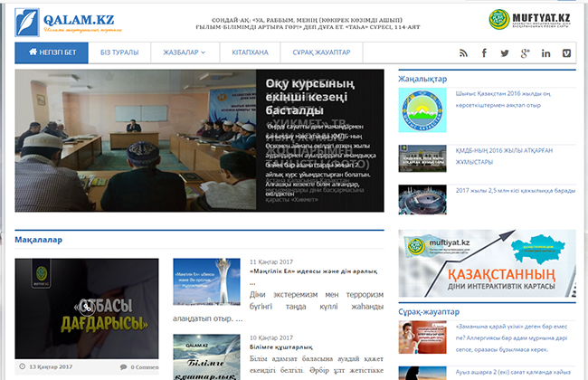Click the clock icon beside 13 Қаңтар 2017
This screenshot has height=380, width=588.
(x=22, y=366)
